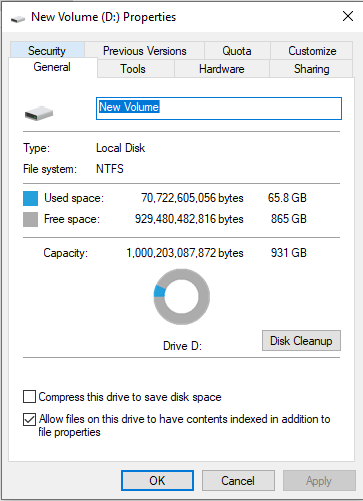
Task: Confirm with the OK button
Action: (157, 481)
